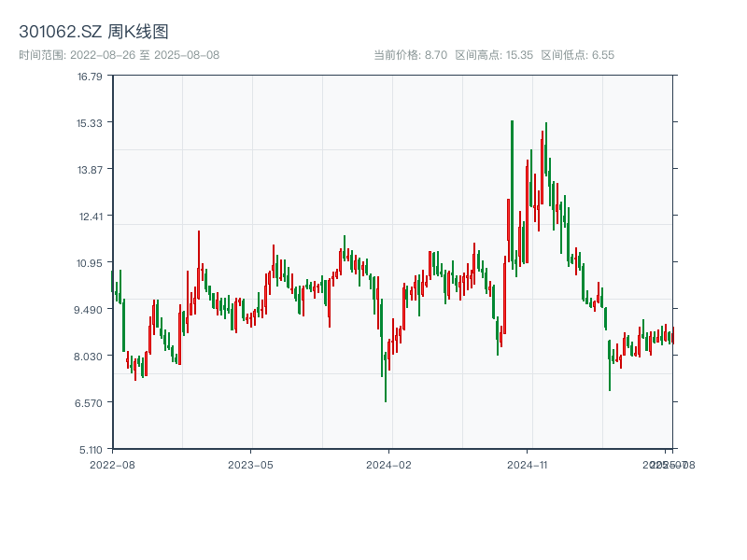This screenshot has height=560, width=747.
Task: Click the tallest green candle near 15.35 peak
Action: point(512,195)
